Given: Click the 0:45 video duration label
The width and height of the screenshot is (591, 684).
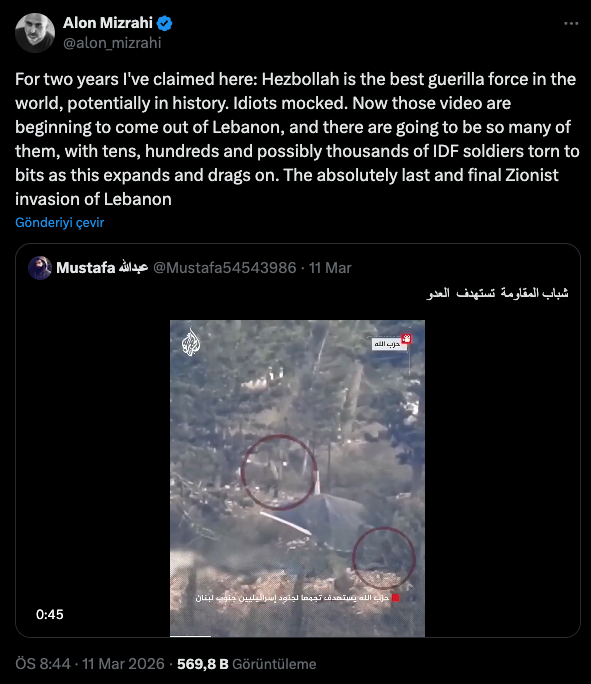Looking at the screenshot, I should 50,614.
